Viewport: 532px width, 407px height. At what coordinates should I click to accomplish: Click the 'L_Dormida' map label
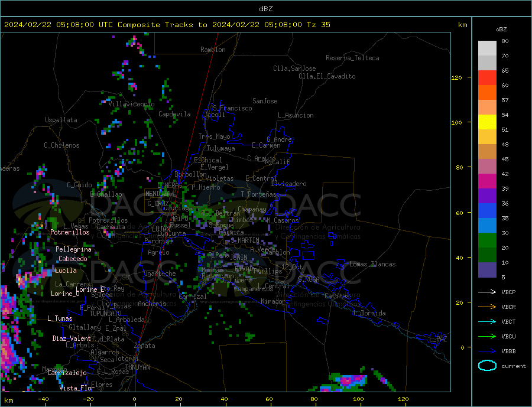370,313
